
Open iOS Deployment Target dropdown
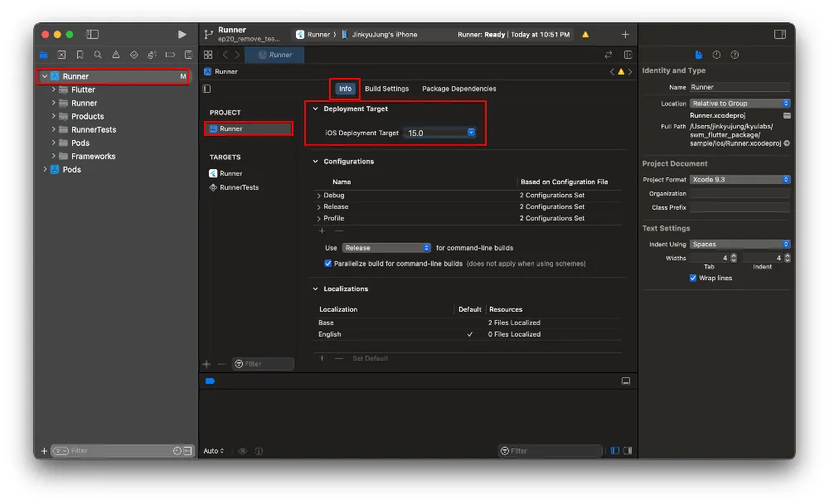click(471, 133)
